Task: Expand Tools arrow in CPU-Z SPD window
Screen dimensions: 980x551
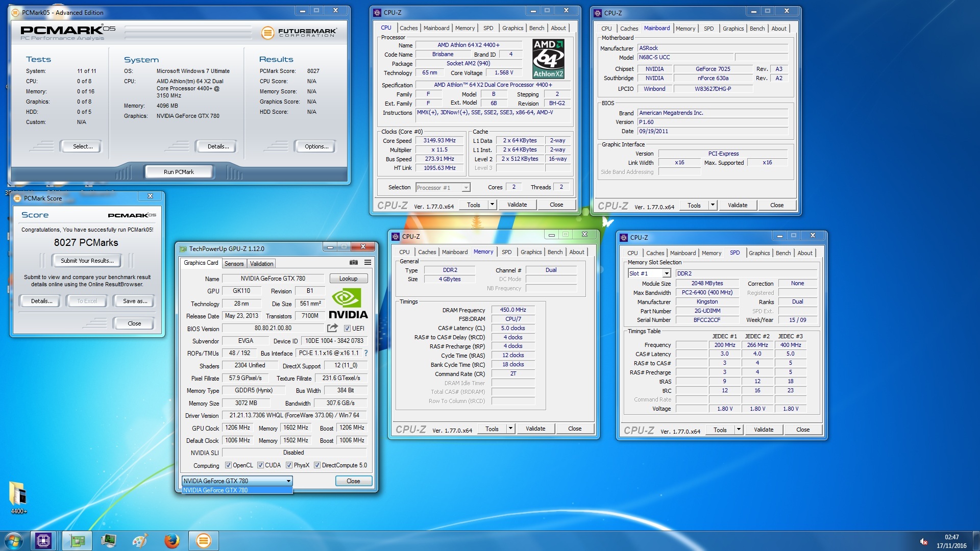Action: [x=739, y=430]
